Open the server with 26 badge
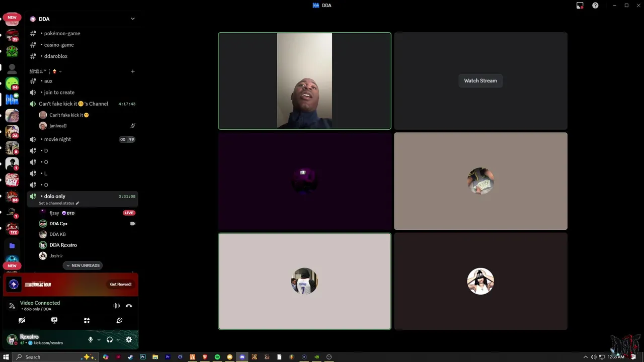This screenshot has width=644, height=362. tap(12, 132)
